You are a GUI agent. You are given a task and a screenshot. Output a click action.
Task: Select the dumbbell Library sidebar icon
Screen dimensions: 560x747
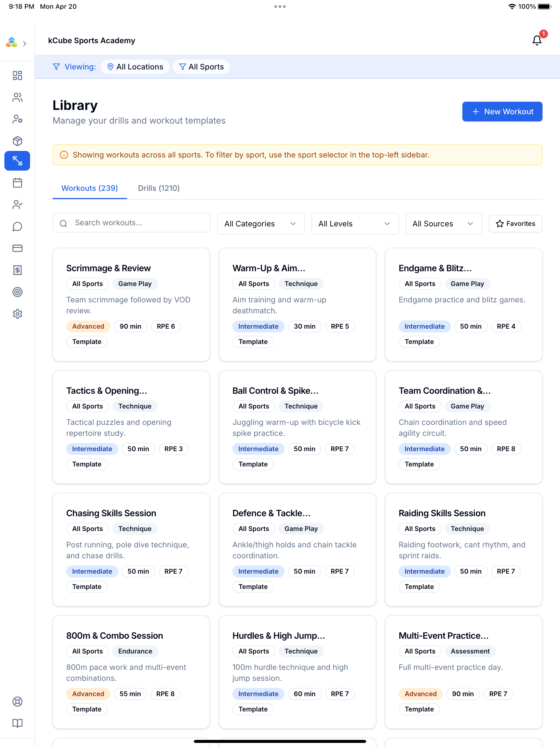(17, 161)
